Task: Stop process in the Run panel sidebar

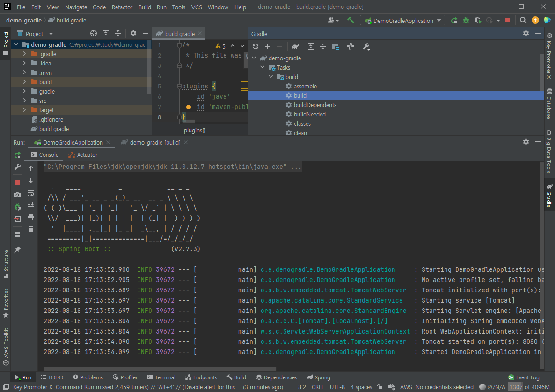Action: (x=17, y=182)
